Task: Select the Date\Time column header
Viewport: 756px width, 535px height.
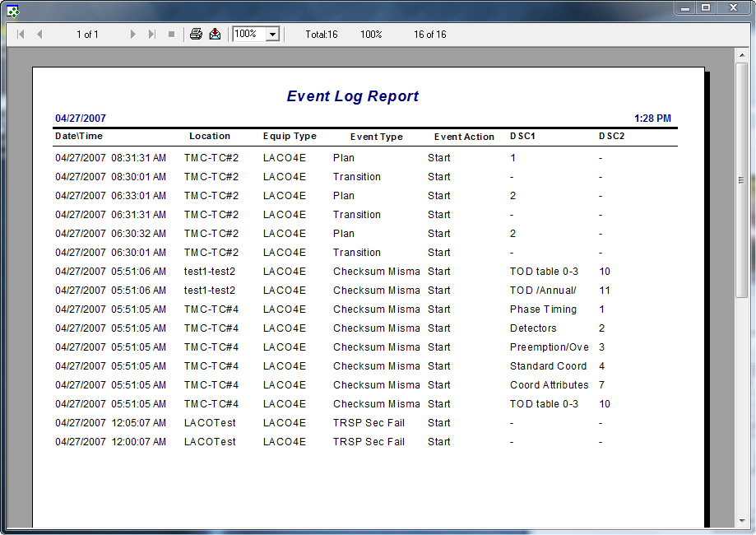Action: [x=76, y=137]
